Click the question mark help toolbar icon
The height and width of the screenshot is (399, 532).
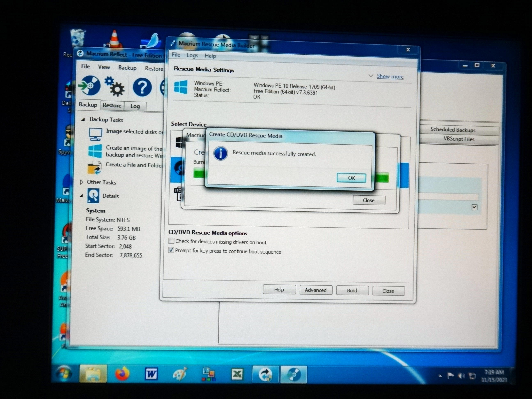click(142, 87)
